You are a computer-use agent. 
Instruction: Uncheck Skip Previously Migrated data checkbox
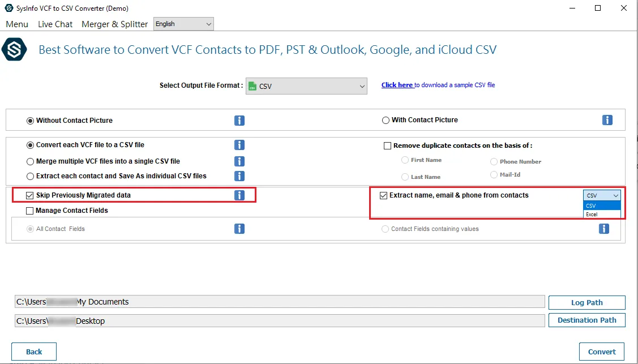pyautogui.click(x=30, y=195)
